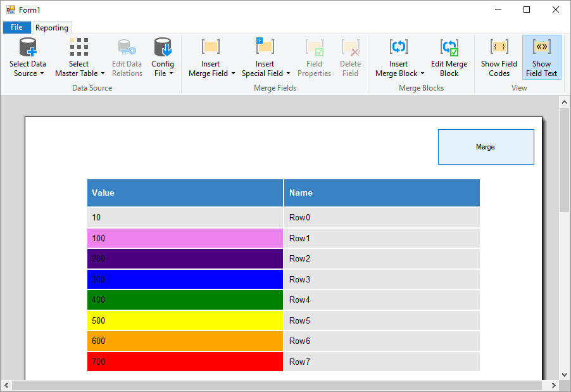This screenshot has width=571, height=392.
Task: Click the Merge button in document
Action: pyautogui.click(x=486, y=147)
